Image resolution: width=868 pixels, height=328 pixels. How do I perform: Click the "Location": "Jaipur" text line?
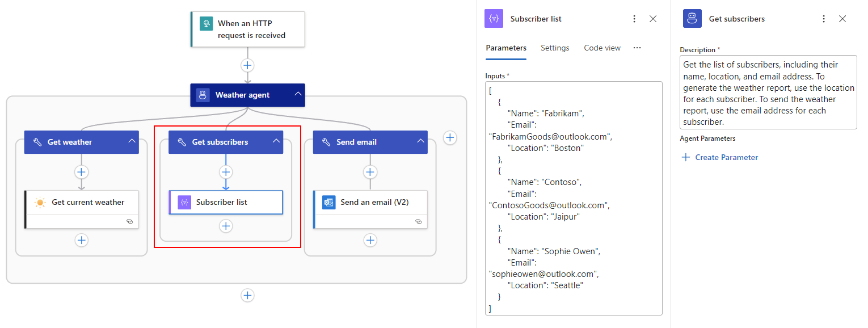[543, 217]
